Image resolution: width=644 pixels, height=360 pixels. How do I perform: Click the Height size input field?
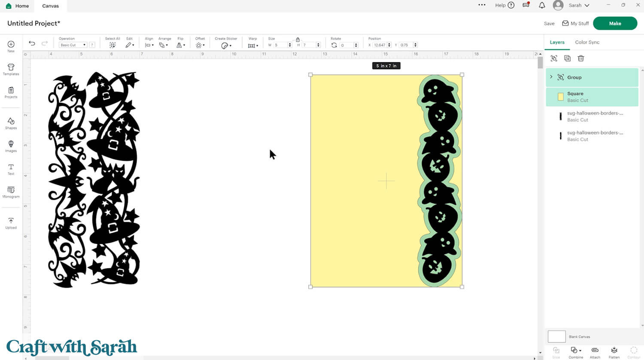pos(309,45)
